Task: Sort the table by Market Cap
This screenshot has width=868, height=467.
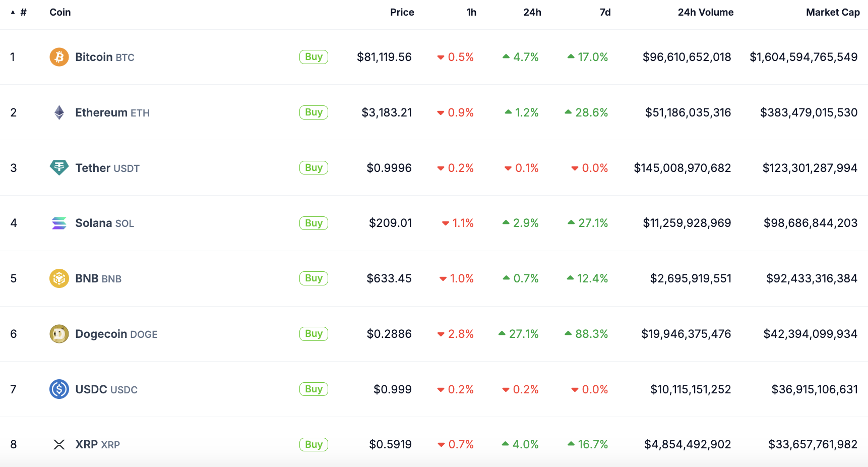Action: pyautogui.click(x=832, y=12)
